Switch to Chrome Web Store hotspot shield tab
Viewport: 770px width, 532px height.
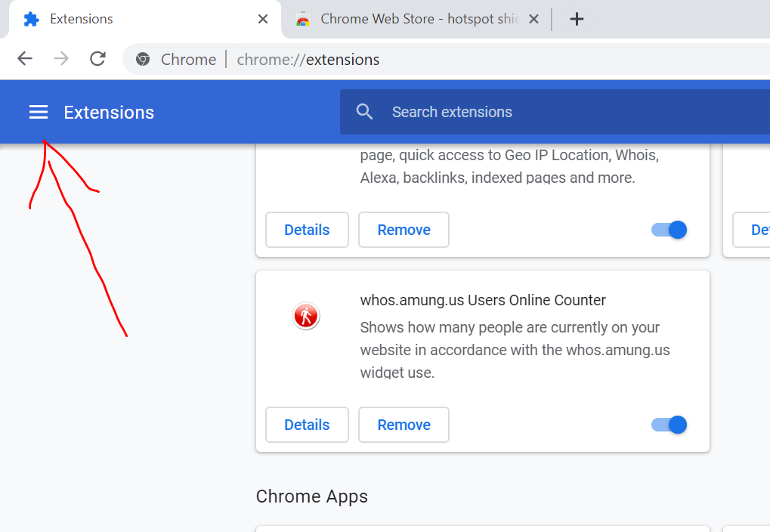click(x=416, y=19)
